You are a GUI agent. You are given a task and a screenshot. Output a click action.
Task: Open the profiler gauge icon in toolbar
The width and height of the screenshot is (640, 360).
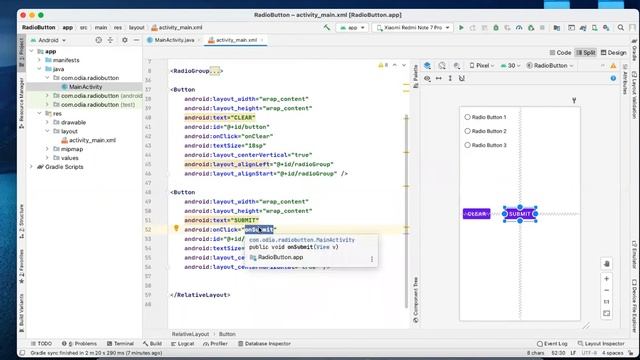coord(519,28)
